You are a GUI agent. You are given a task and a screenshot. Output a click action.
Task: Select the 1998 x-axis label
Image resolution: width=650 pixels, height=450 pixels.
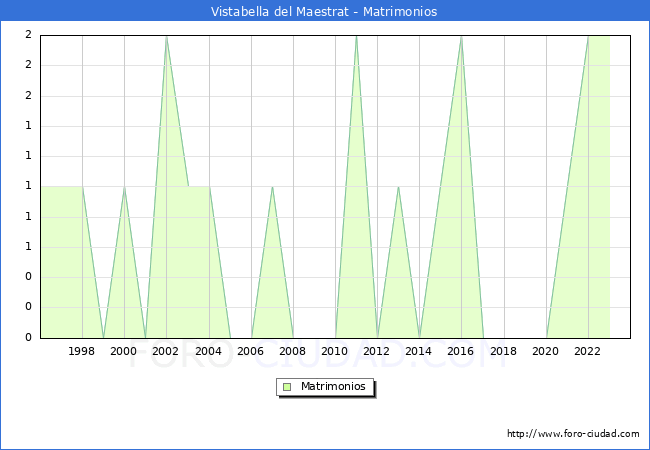82,351
